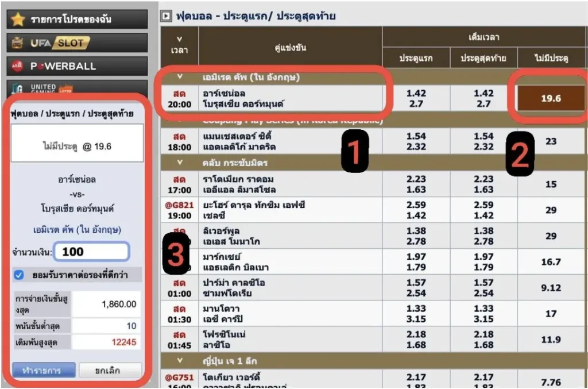
Task: Select first-goal odds 1.38 for ลิเวอร์พูล
Action: [416, 230]
